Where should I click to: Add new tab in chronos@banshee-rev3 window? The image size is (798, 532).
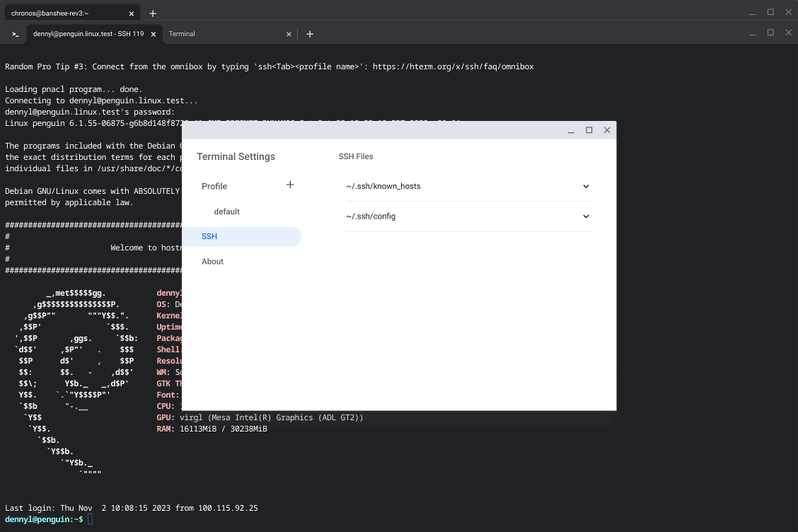[x=153, y=13]
